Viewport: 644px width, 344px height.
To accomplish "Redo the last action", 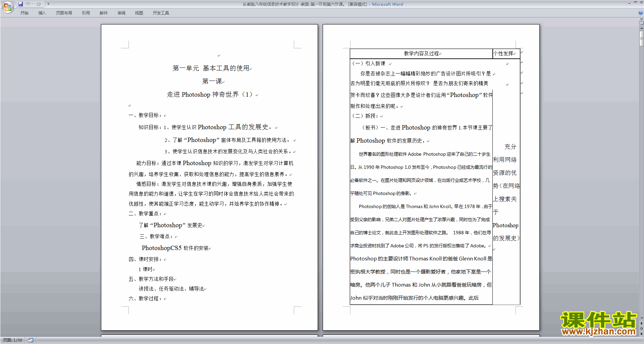I will (x=39, y=4).
